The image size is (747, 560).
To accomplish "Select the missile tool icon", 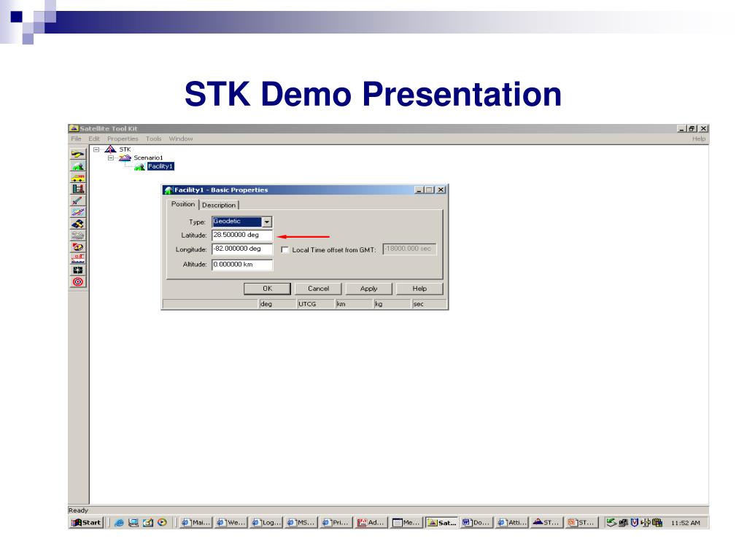I will click(78, 201).
